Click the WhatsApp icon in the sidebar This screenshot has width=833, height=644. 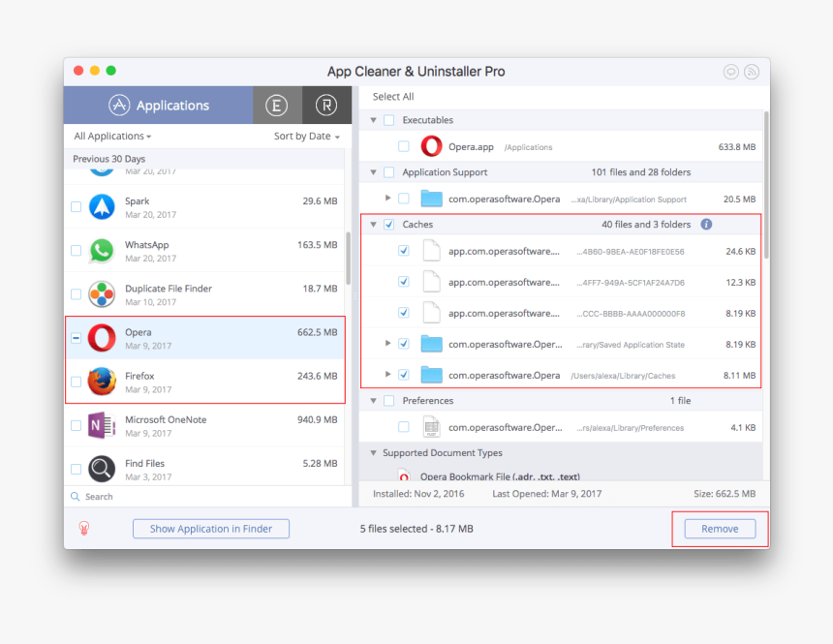click(x=102, y=251)
